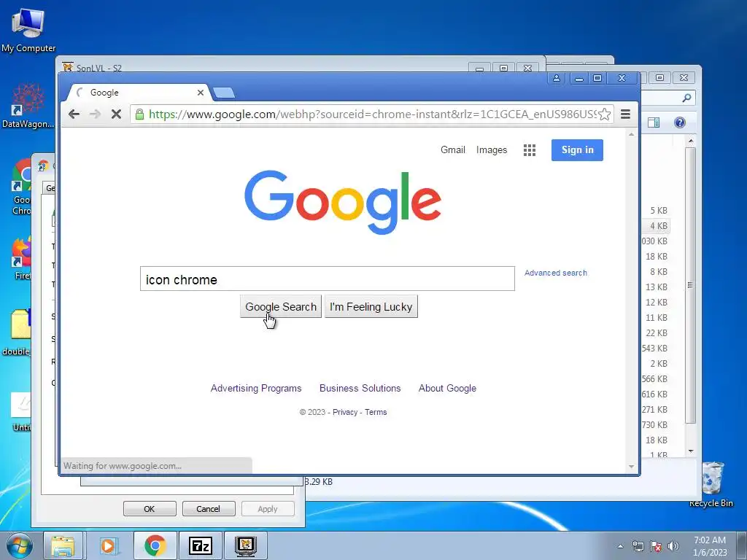Select the Google tab

(138, 93)
